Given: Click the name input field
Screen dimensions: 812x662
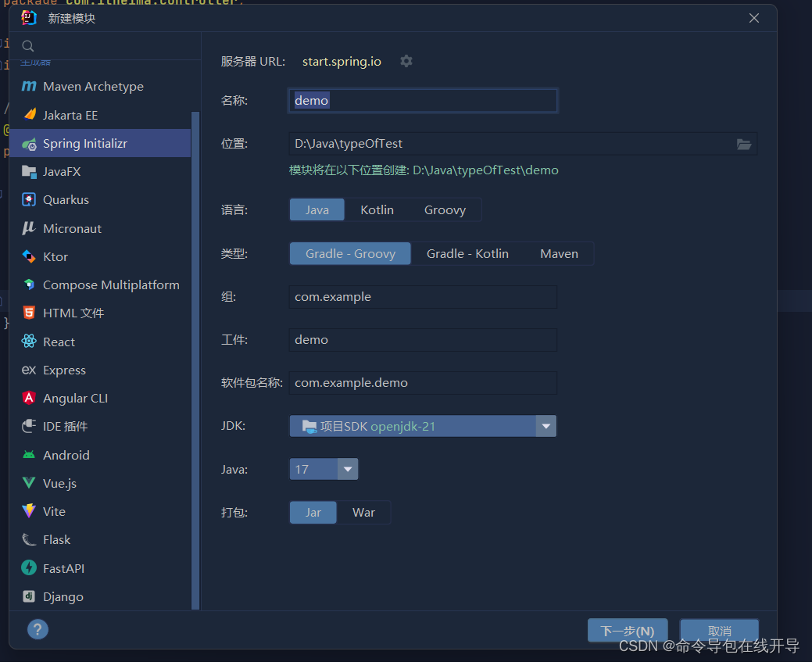Looking at the screenshot, I should (x=423, y=101).
